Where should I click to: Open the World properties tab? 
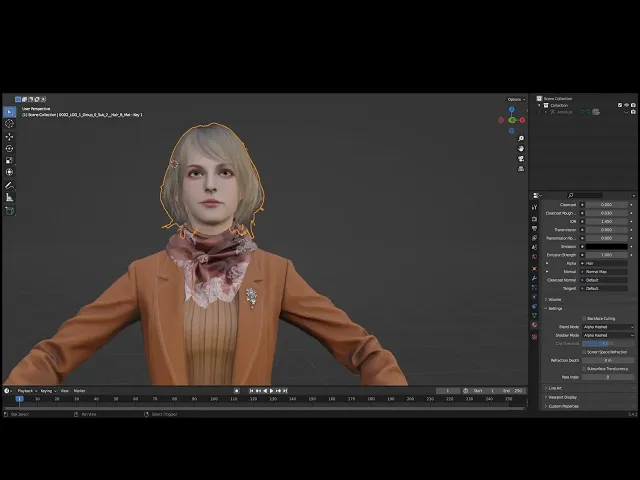pyautogui.click(x=534, y=257)
